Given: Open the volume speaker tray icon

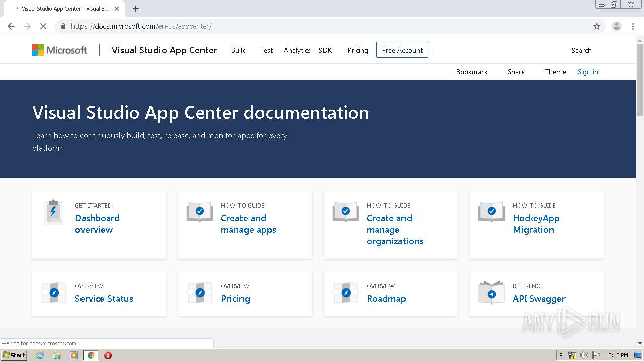Looking at the screenshot, I should 584,355.
